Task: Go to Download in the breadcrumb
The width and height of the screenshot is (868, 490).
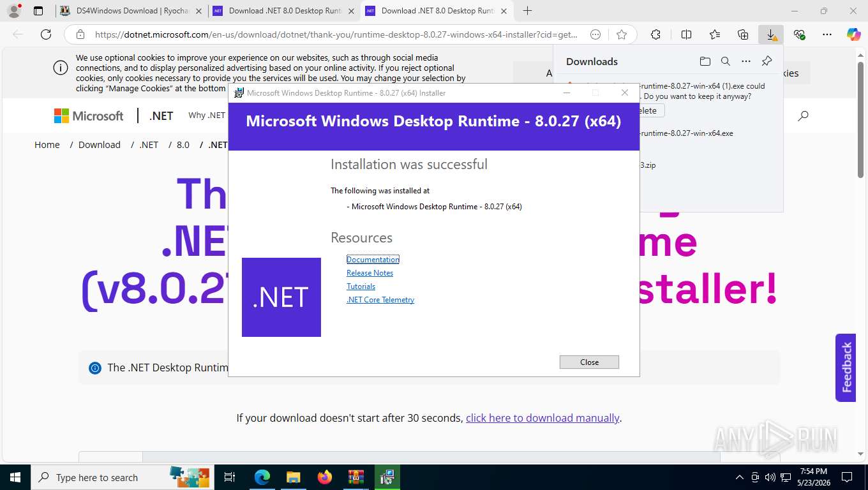Action: [x=100, y=145]
